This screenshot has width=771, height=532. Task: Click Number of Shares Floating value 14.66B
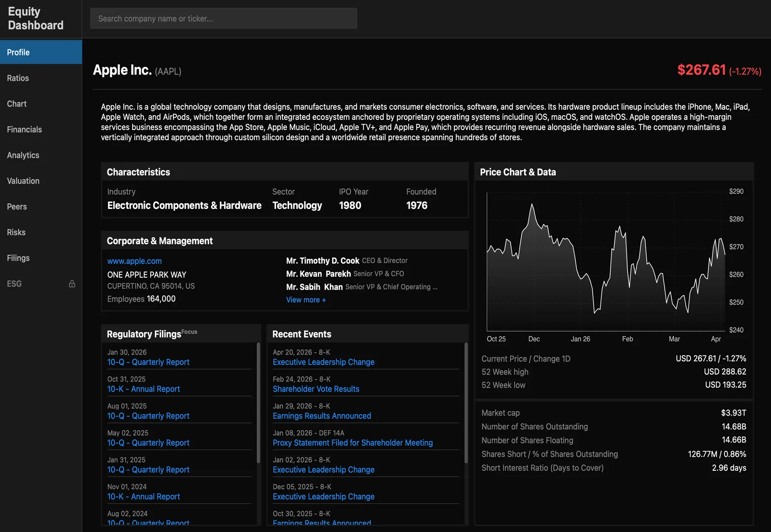734,440
